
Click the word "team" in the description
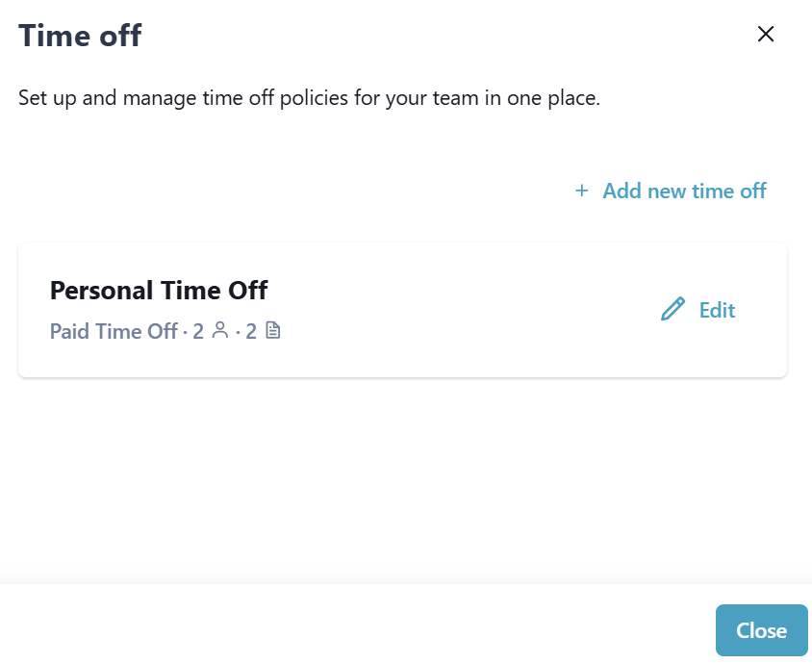coord(462,98)
